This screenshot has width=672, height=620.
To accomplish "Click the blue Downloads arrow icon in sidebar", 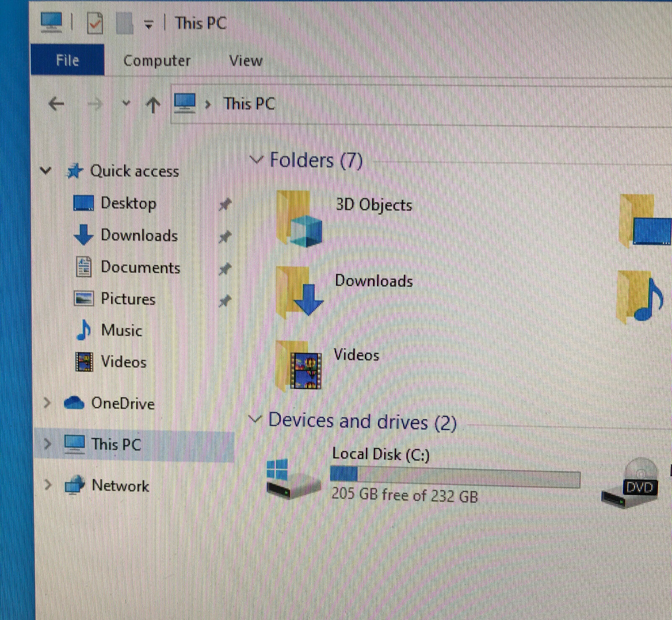I will [x=83, y=234].
